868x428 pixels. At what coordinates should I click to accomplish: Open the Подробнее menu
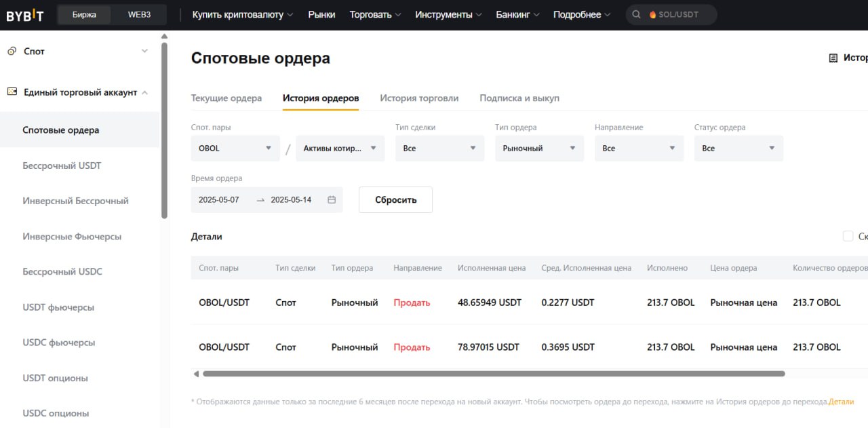pos(582,14)
